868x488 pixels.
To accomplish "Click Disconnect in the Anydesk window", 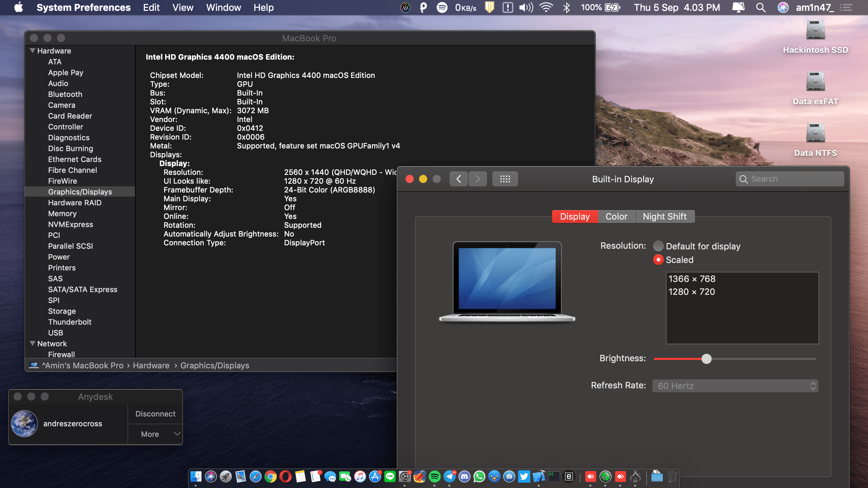I will click(x=155, y=413).
